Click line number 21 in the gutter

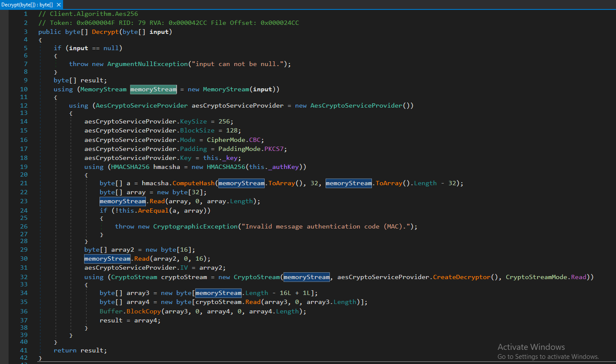click(24, 183)
